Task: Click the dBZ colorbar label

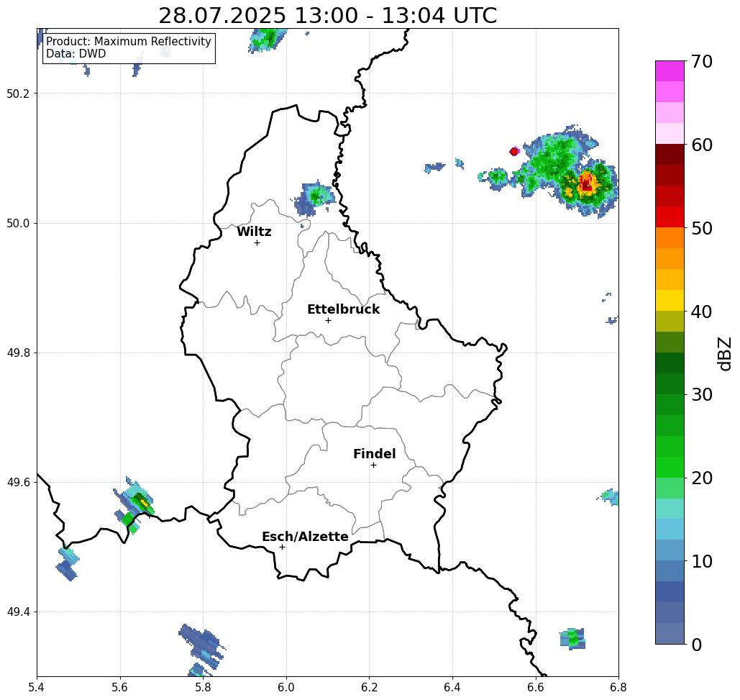Action: click(x=724, y=353)
